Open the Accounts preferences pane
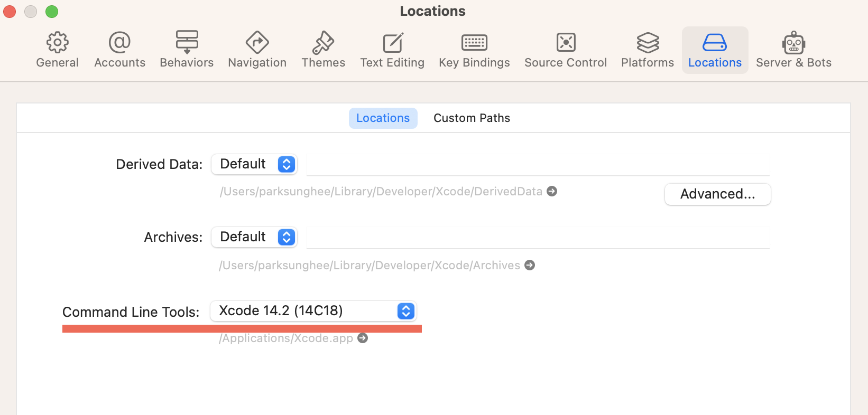 click(x=119, y=50)
